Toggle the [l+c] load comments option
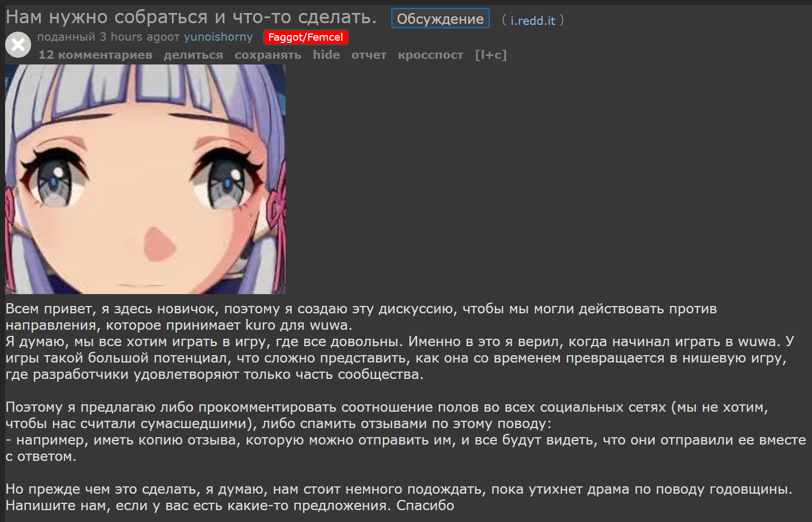The image size is (812, 522). tap(491, 55)
